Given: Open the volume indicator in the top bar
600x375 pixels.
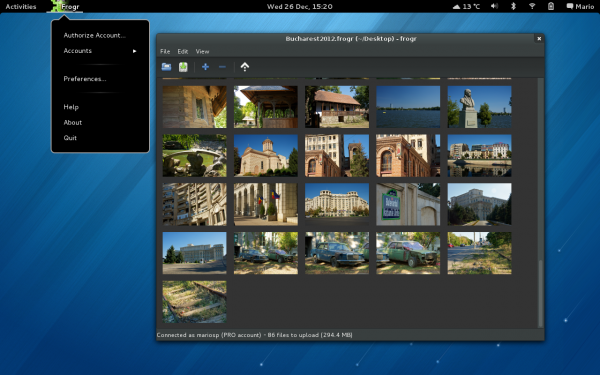Looking at the screenshot, I should click(x=494, y=6).
